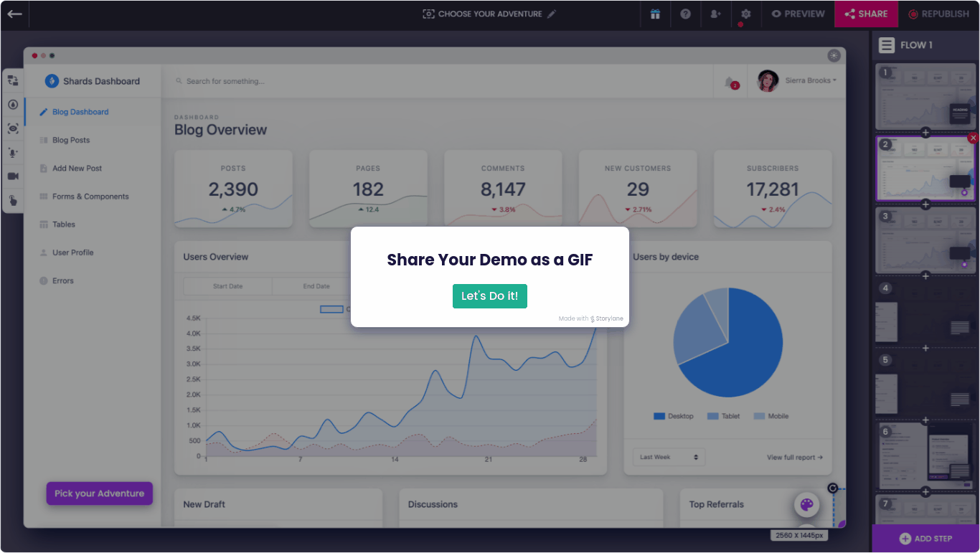Screen dimensions: 980x553
Task: Click the Add Step button
Action: pos(925,539)
